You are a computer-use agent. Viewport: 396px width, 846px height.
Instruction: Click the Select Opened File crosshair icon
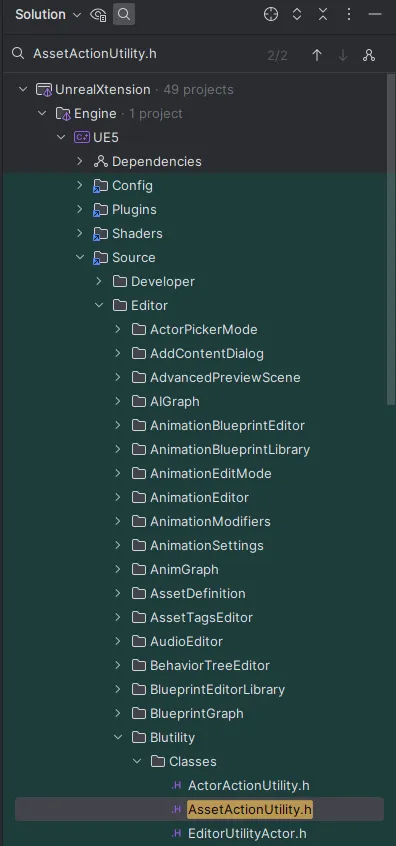pos(271,15)
